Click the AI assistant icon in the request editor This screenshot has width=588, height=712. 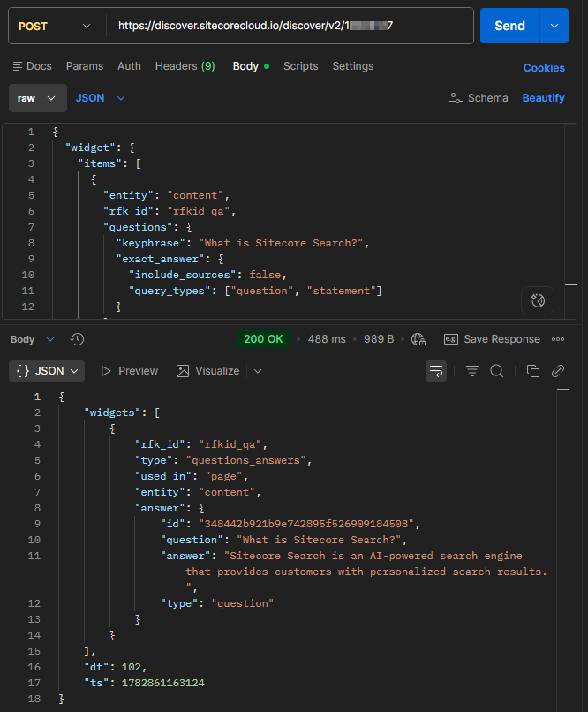pyautogui.click(x=538, y=300)
